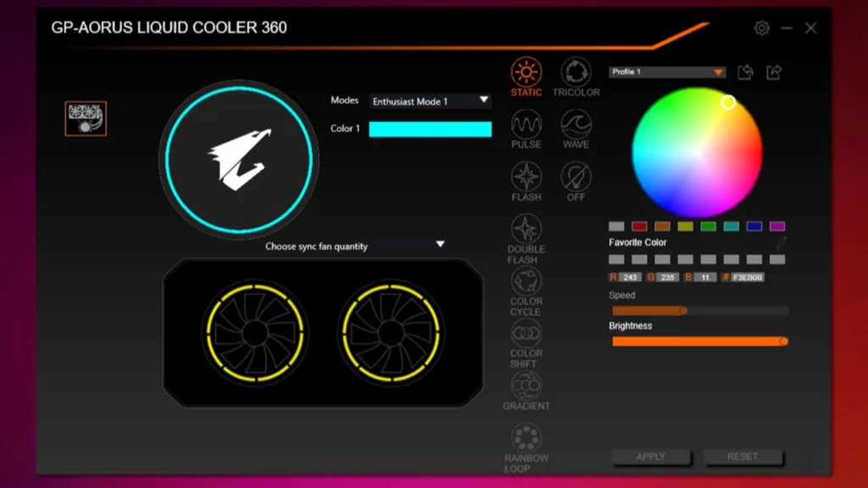
Task: Click the G value field 235
Action: [x=668, y=277]
